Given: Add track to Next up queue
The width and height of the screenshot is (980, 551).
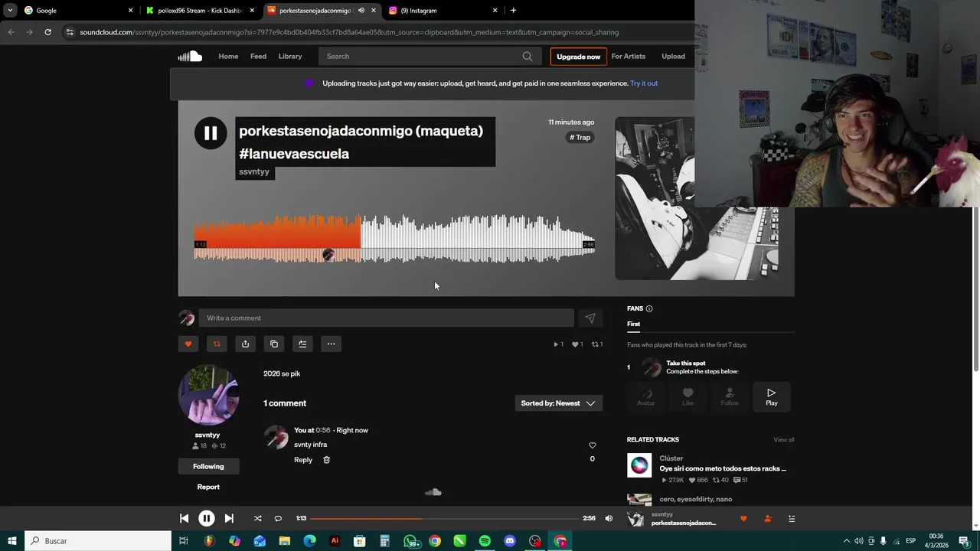Looking at the screenshot, I should coord(302,344).
